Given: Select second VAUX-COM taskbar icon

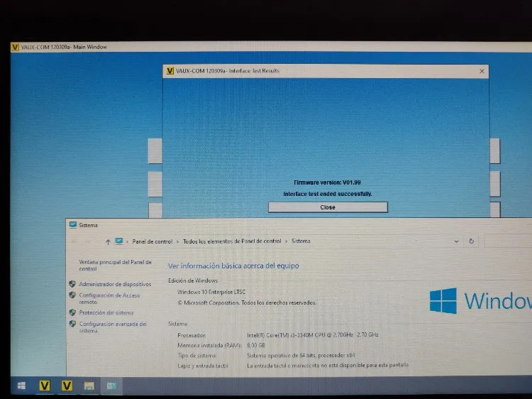Looking at the screenshot, I should 67,386.
